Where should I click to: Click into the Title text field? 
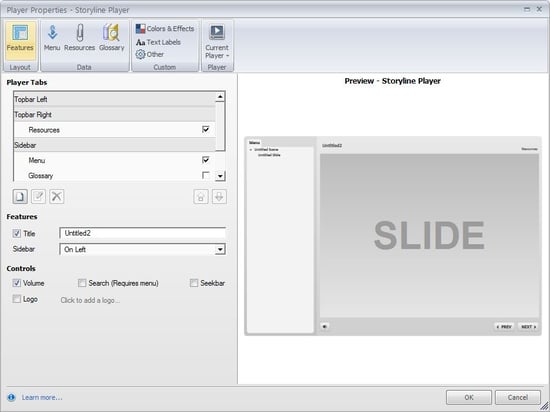(x=142, y=233)
